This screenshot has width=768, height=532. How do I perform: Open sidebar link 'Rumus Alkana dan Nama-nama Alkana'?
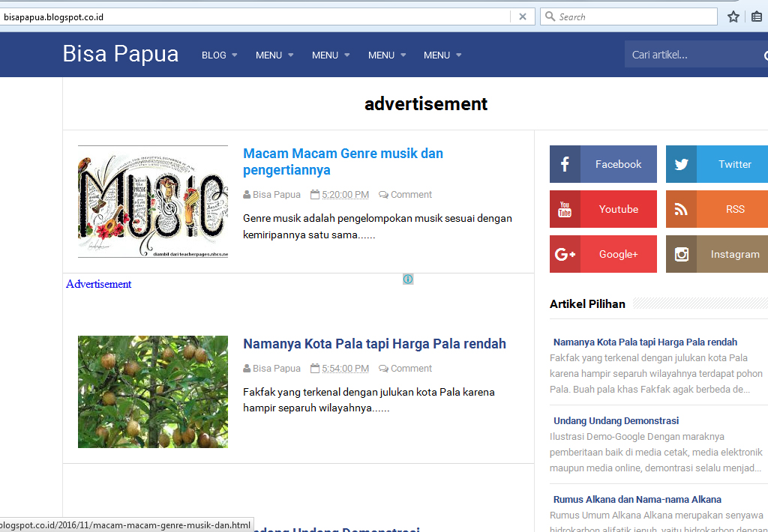pos(637,500)
